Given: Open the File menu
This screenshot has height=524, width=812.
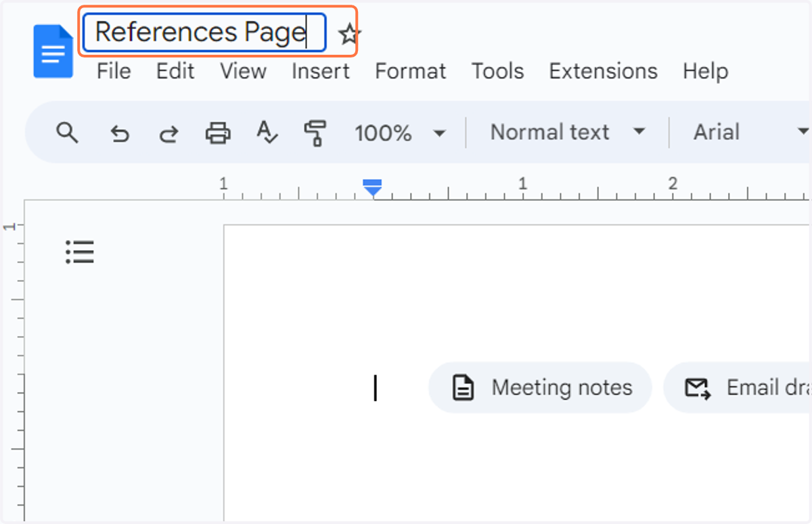Looking at the screenshot, I should tap(114, 71).
